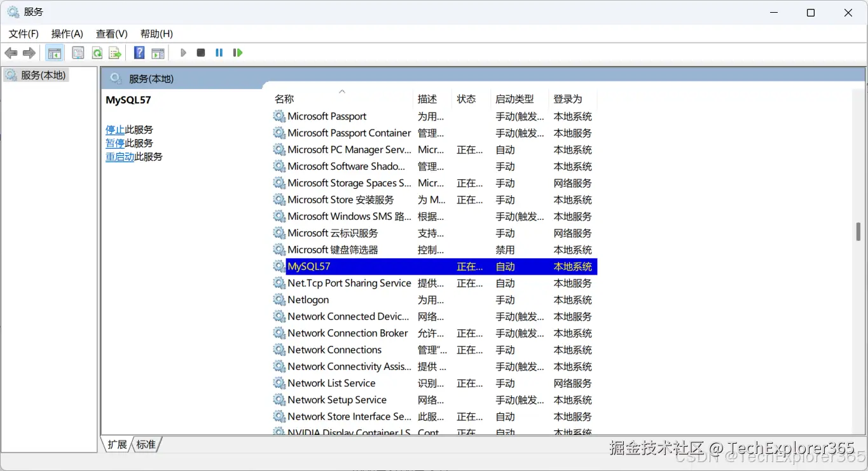Select the Microsoft PC Manager service row

434,150
